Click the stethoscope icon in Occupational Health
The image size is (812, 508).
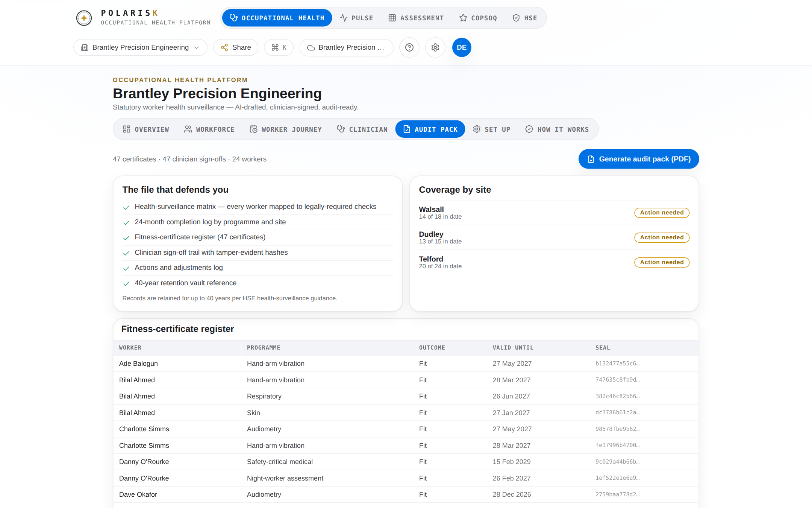click(x=233, y=18)
